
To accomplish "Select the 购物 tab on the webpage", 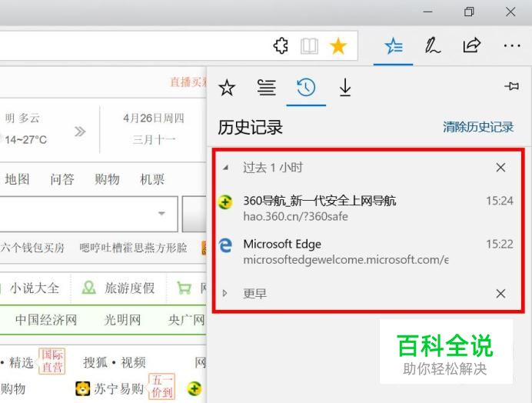I will click(x=107, y=179).
